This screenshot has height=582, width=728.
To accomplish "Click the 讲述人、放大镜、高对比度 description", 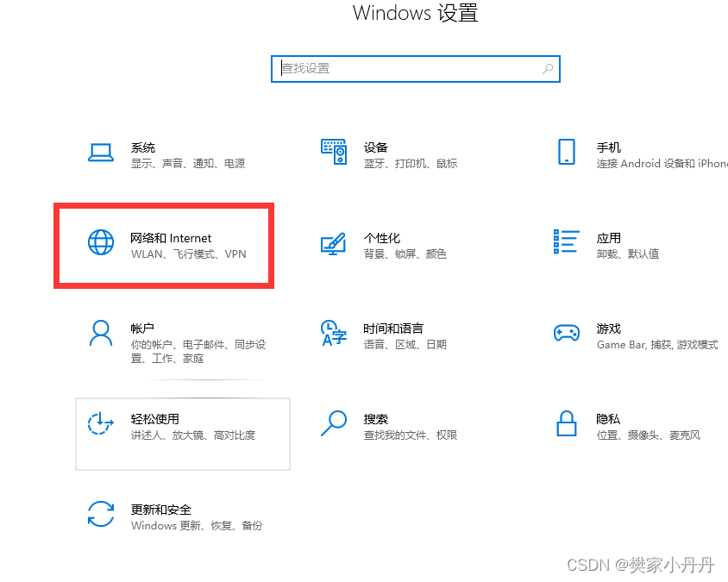I will (193, 435).
